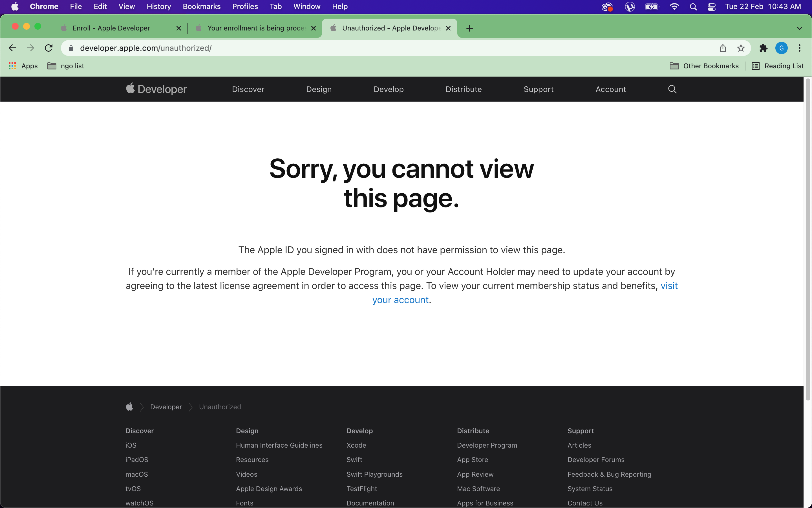The height and width of the screenshot is (508, 812).
Task: Bookmark this page with the star
Action: (741, 48)
